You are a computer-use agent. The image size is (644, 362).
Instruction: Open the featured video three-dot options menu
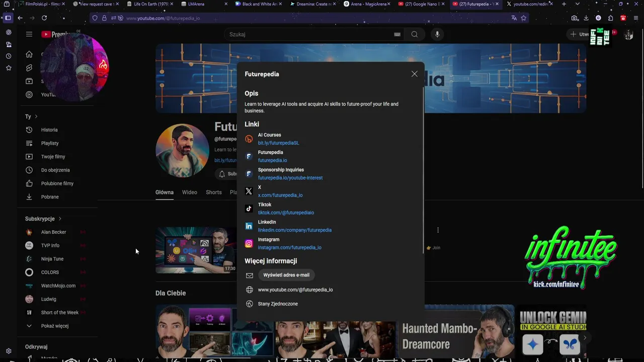[x=438, y=230]
